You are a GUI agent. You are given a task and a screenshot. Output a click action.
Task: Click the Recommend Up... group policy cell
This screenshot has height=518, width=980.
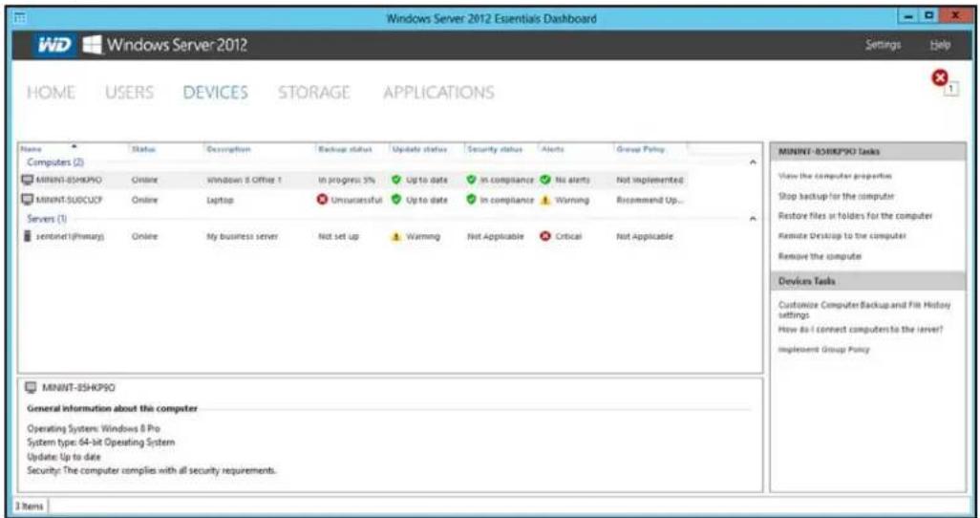650,200
